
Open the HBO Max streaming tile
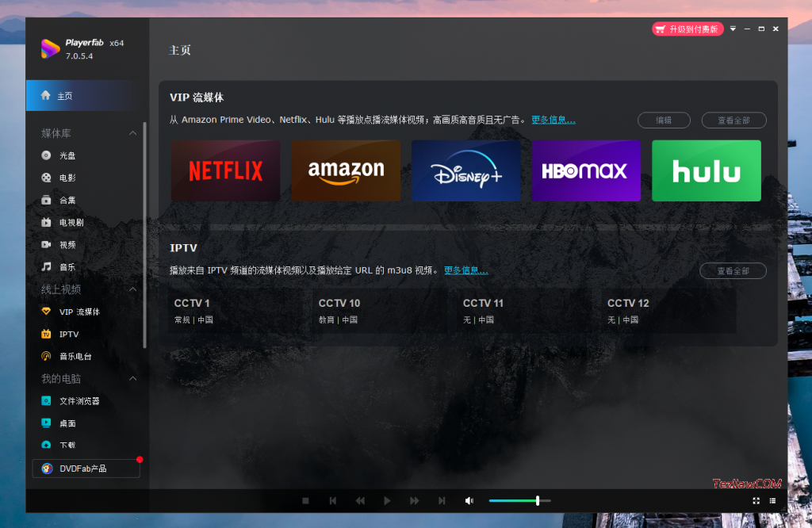click(x=586, y=170)
